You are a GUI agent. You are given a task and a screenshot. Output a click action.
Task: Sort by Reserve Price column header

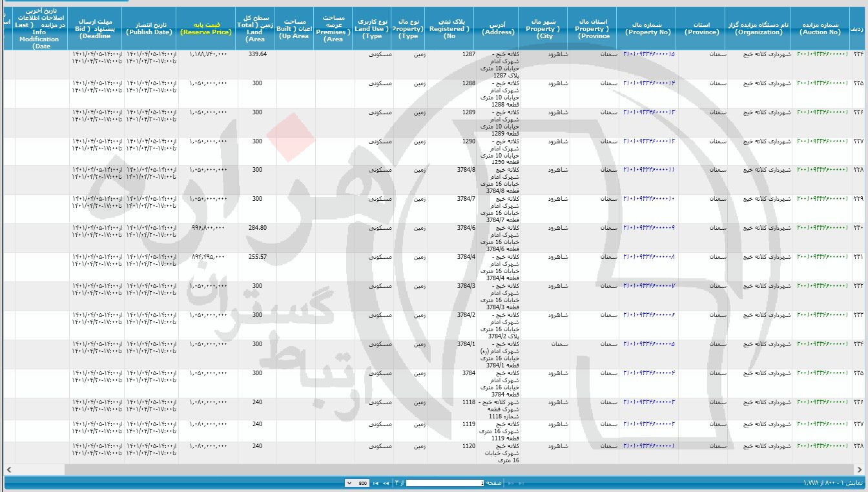pos(206,28)
